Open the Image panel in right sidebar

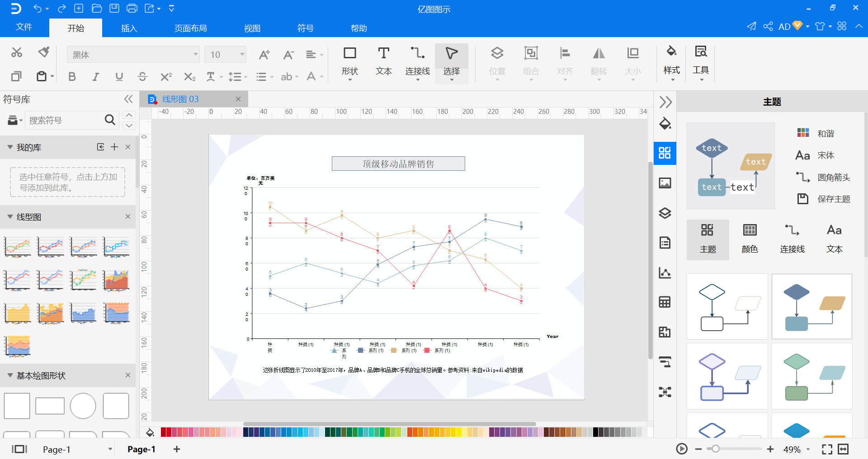(x=665, y=183)
